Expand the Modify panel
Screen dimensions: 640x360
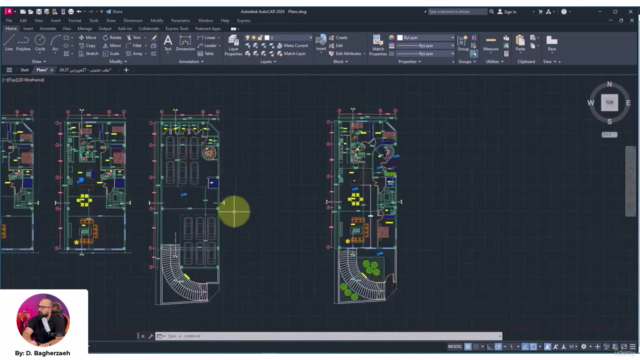click(x=118, y=62)
